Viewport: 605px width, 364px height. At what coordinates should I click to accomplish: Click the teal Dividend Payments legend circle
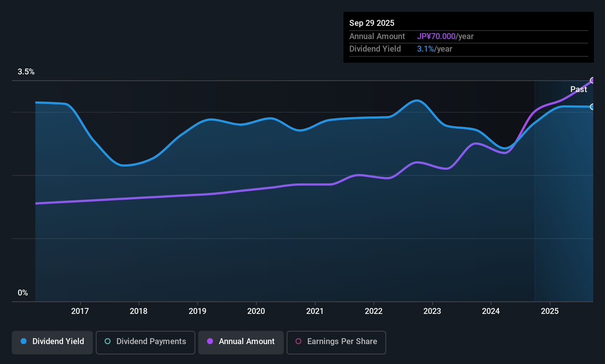[x=108, y=342]
